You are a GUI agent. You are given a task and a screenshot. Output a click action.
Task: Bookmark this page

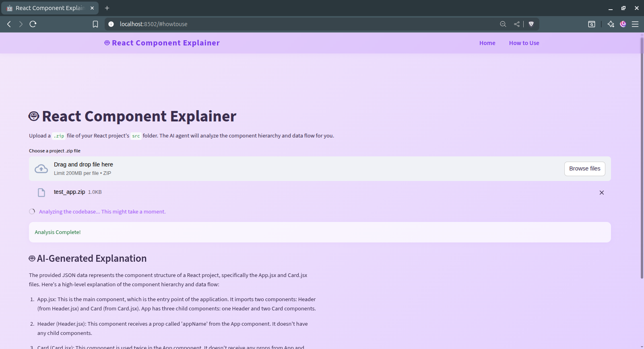(95, 24)
